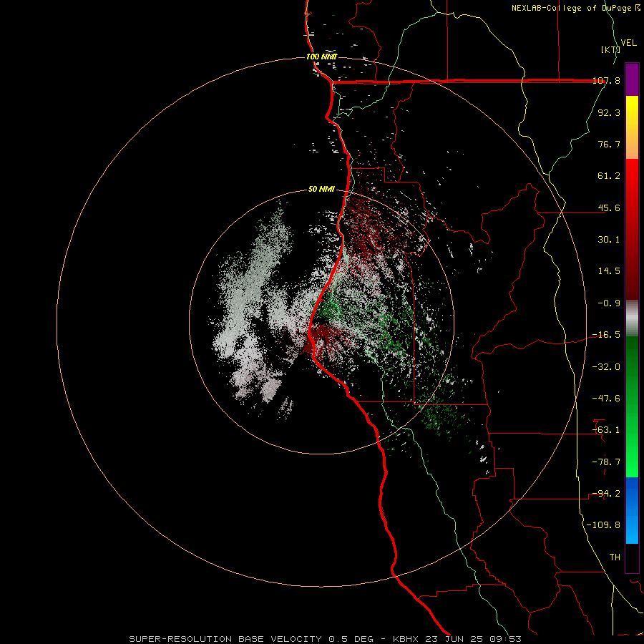644x644 pixels.
Task: Click the 107.8 velocity scale value
Action: [x=606, y=81]
